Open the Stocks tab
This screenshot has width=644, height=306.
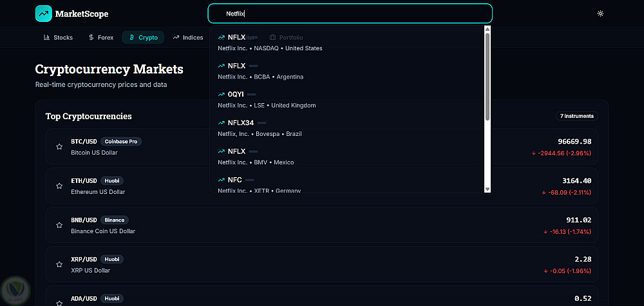[x=58, y=37]
